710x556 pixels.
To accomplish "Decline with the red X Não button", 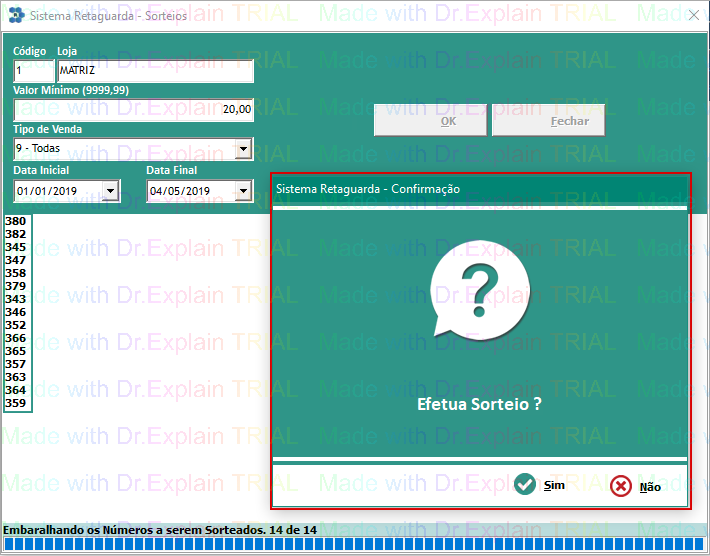I will [x=636, y=486].
